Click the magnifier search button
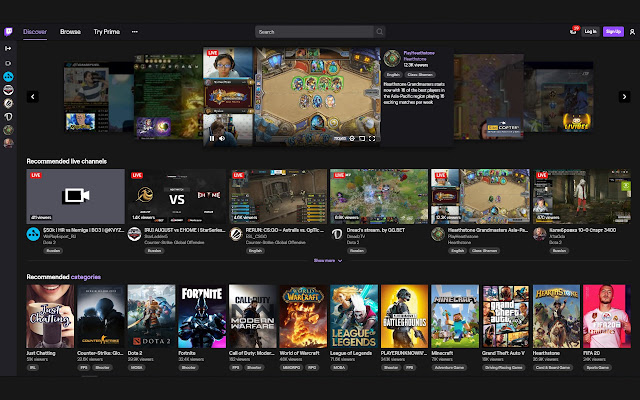640x400 pixels. 380,32
